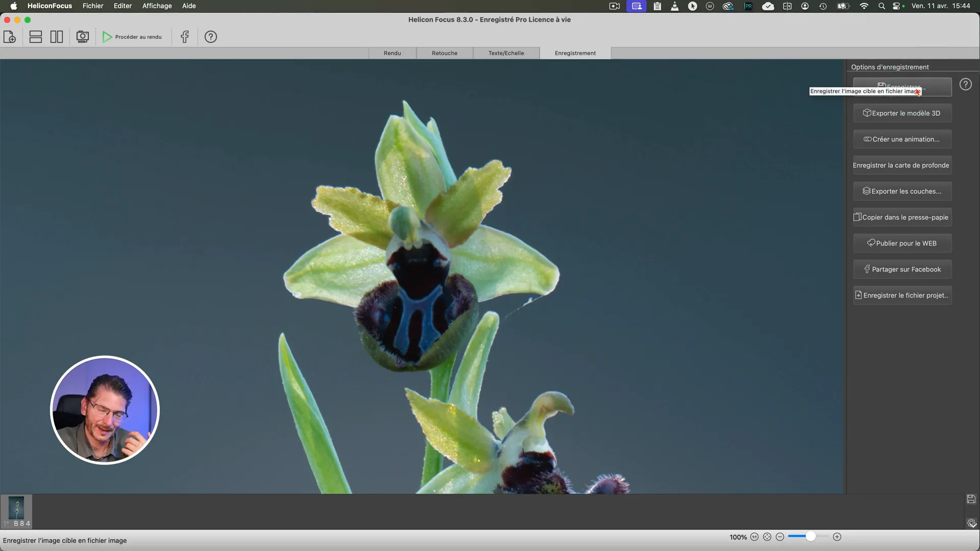Select the Enregistrement tab
980x551 pixels.
575,53
